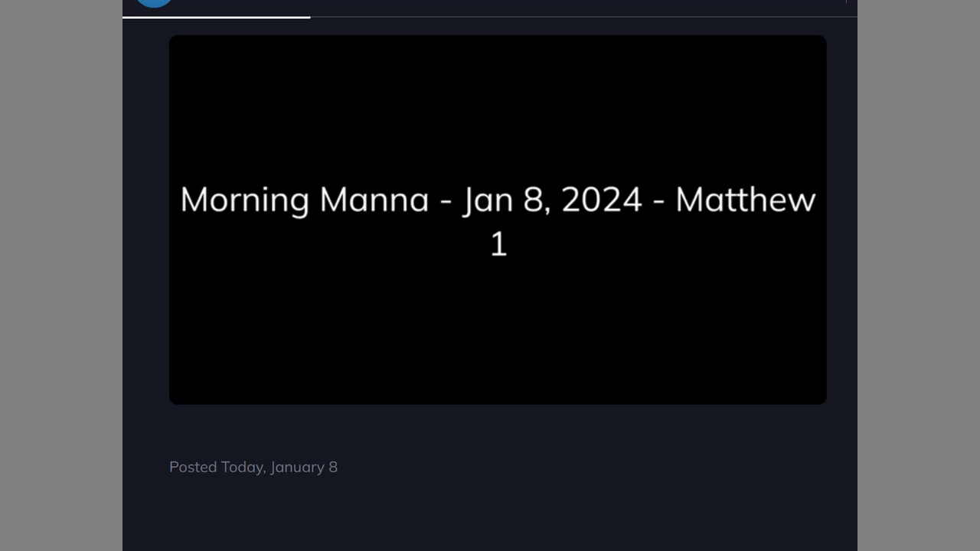Click the "Posted Today, January 8" text

coord(253,467)
